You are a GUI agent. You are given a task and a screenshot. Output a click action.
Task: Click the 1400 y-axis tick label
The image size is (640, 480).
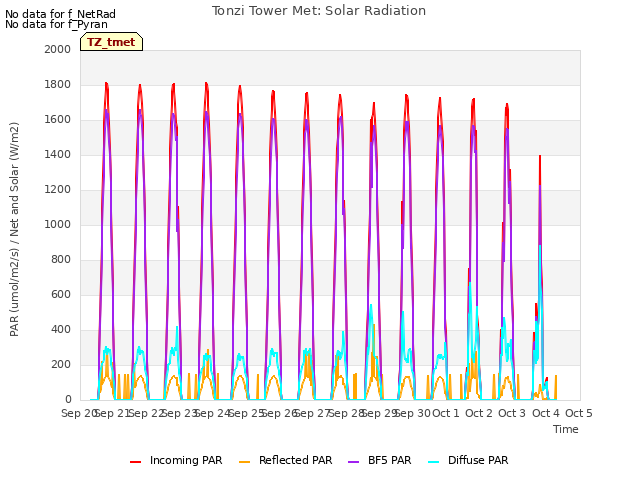pos(58,154)
